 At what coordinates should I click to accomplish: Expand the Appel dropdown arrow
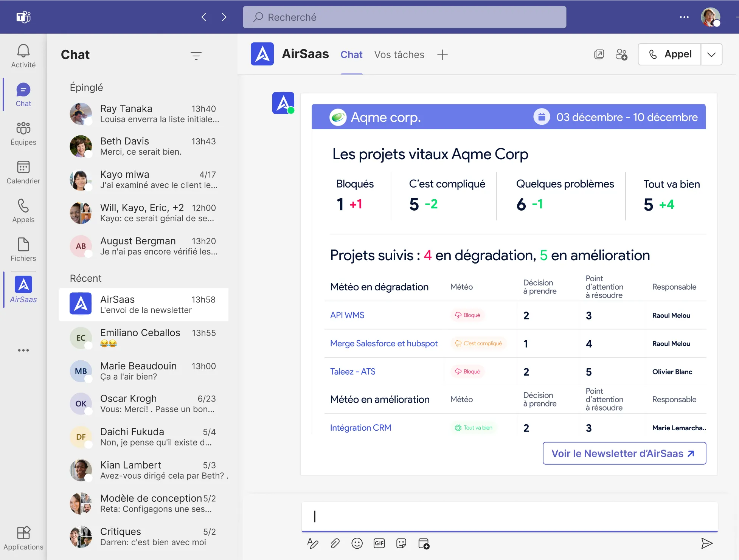(x=711, y=54)
